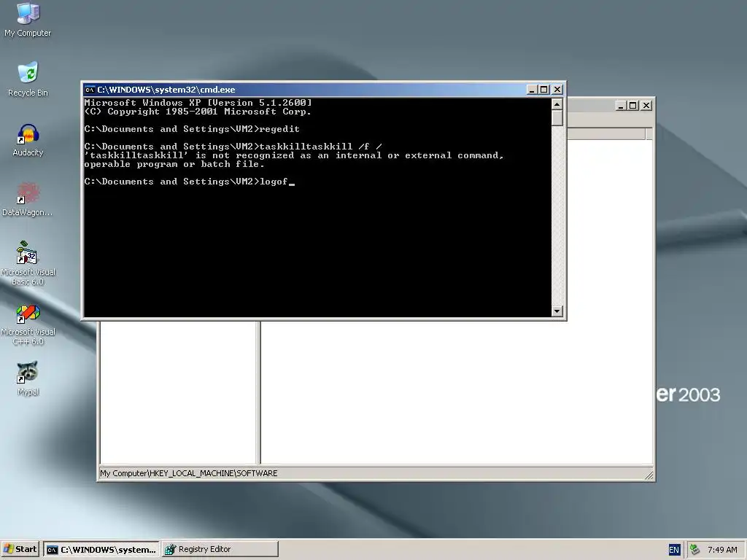Maximize the Registry Editor window
The image size is (747, 560).
632,105
